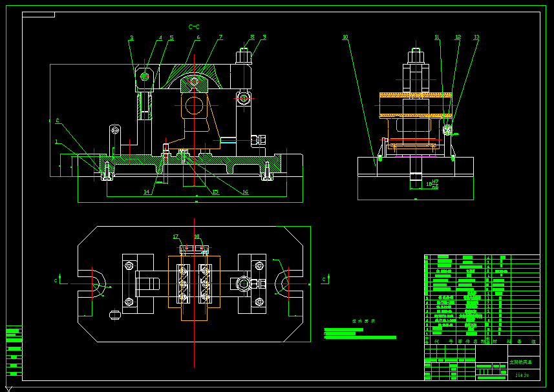Select part callout number 9
Screen dimensions: 554x392
click(264, 37)
